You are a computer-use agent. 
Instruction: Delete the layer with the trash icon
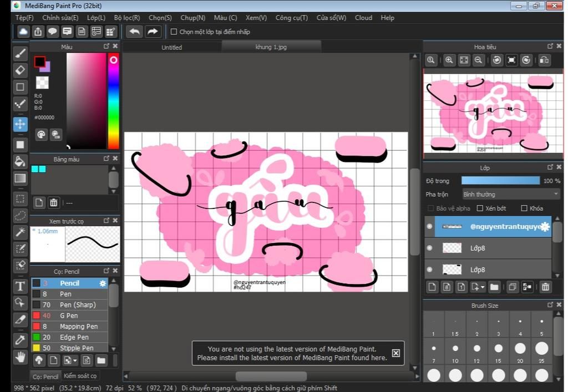[545, 287]
